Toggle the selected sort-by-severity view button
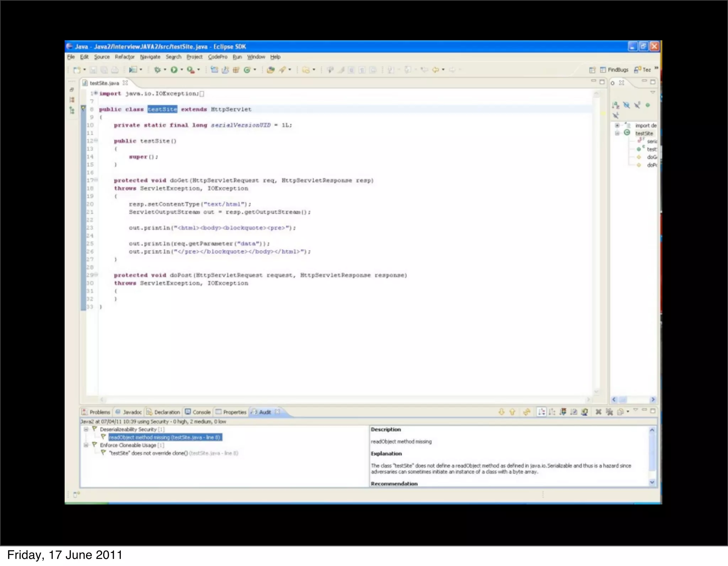The width and height of the screenshot is (728, 566). point(541,412)
